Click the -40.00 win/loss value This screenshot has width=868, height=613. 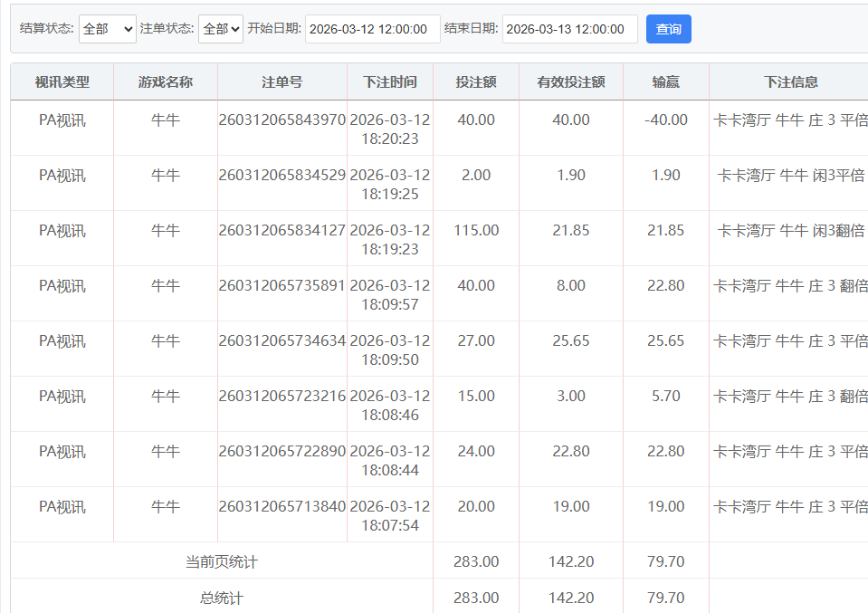click(665, 120)
